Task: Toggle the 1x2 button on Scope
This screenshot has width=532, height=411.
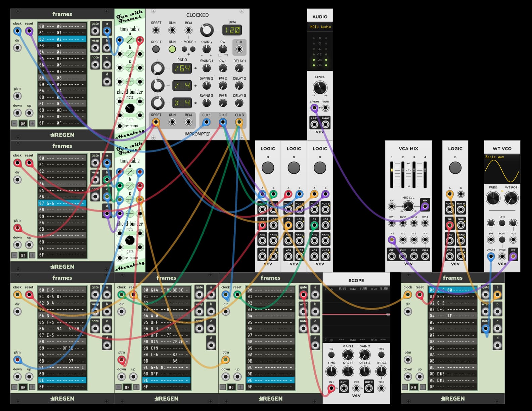Action: coord(331,355)
